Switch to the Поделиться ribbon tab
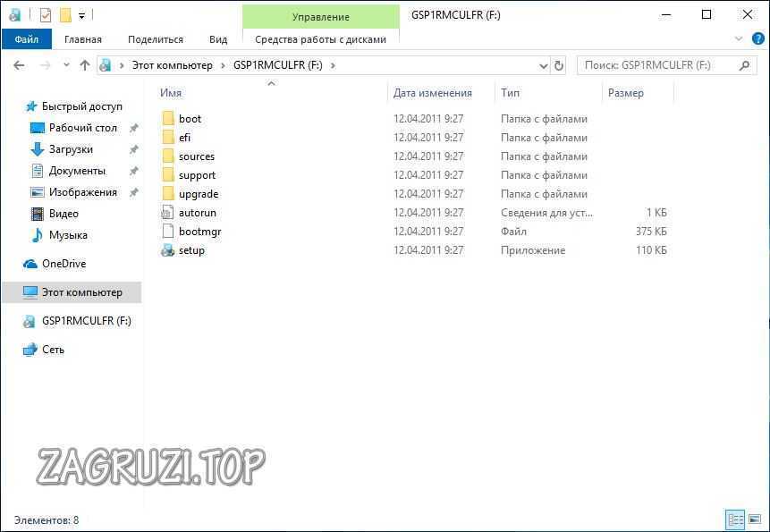 pos(156,39)
